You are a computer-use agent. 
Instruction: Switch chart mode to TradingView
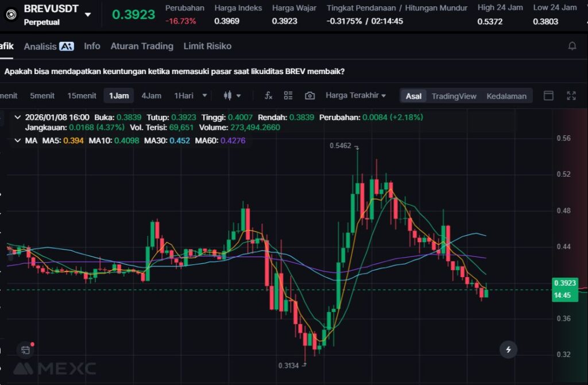point(454,96)
